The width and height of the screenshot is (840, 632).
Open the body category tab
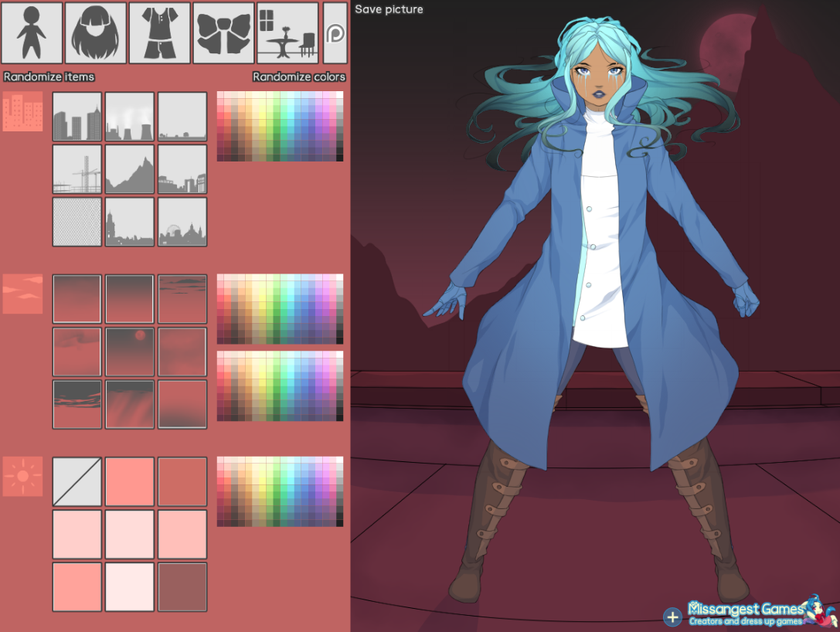click(x=32, y=32)
